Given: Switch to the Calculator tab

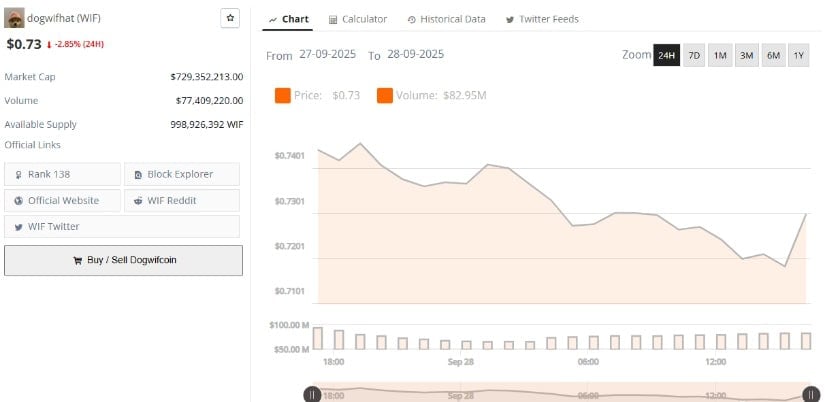Looking at the screenshot, I should [357, 19].
